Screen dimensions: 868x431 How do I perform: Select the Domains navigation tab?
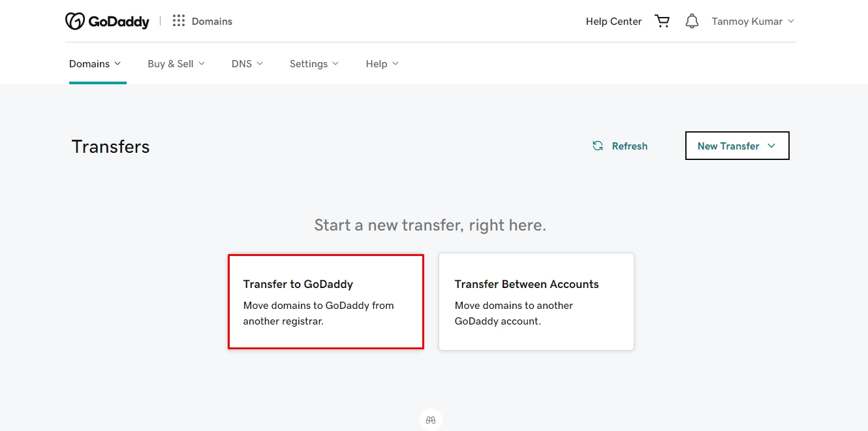(x=95, y=63)
